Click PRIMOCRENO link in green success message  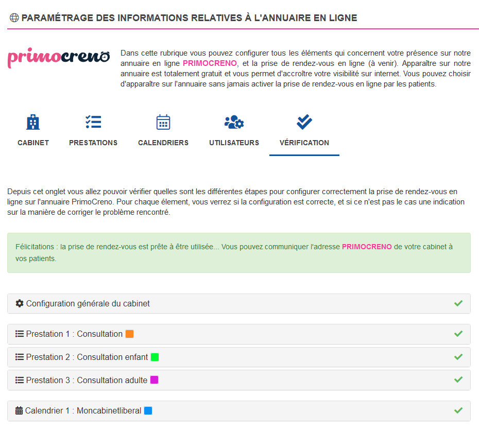(x=367, y=247)
